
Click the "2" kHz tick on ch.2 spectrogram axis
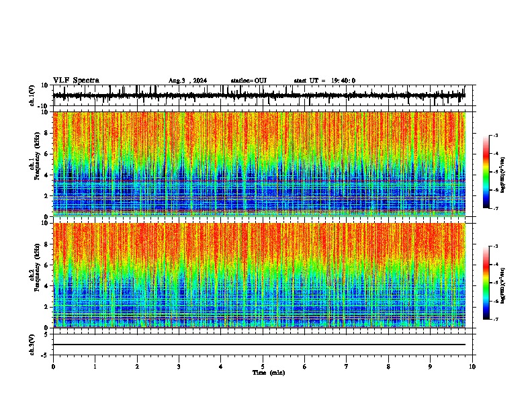pyautogui.click(x=46, y=307)
